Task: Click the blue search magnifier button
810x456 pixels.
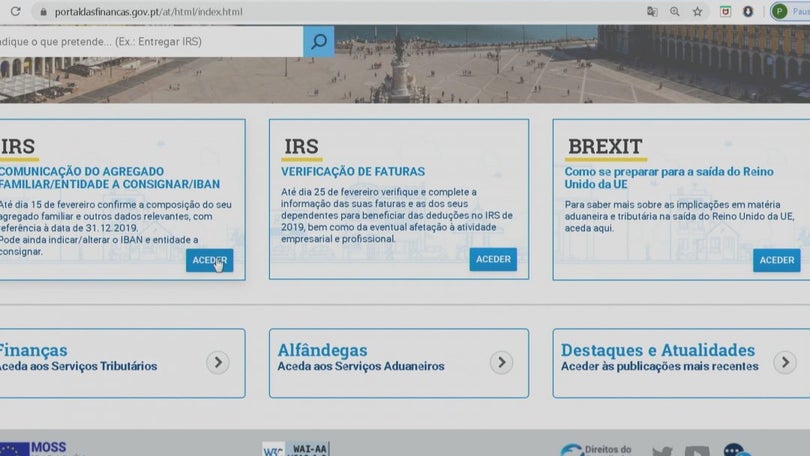Action: [319, 41]
